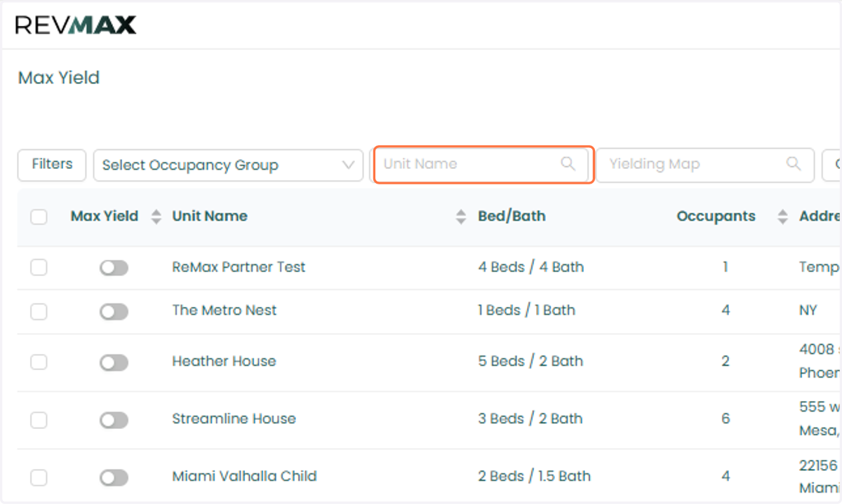The width and height of the screenshot is (842, 504).
Task: Click NY address of The Metro Nest
Action: click(808, 310)
